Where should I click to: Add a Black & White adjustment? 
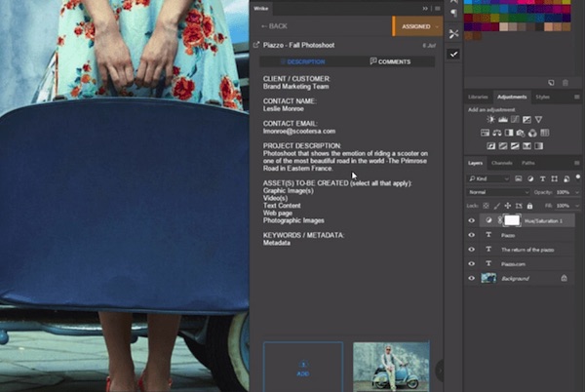tap(509, 133)
